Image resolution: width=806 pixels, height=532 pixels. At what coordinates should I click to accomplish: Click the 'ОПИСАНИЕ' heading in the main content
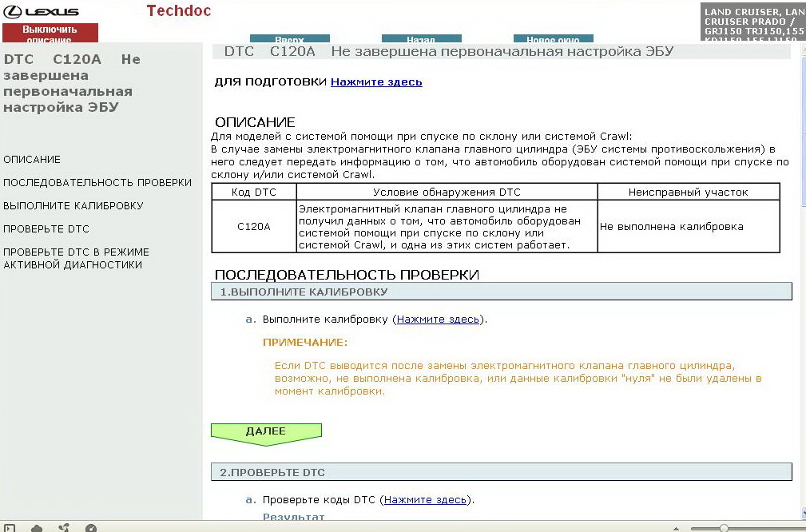click(x=255, y=122)
